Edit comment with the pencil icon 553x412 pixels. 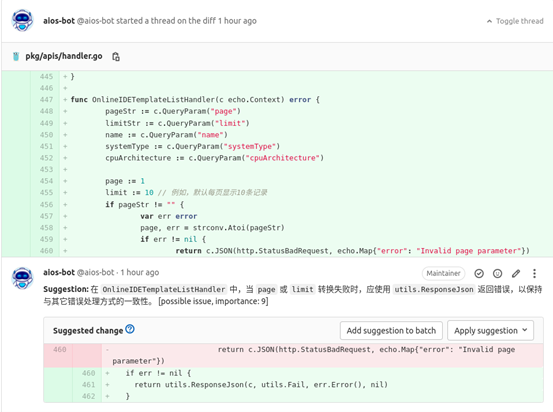tap(516, 273)
